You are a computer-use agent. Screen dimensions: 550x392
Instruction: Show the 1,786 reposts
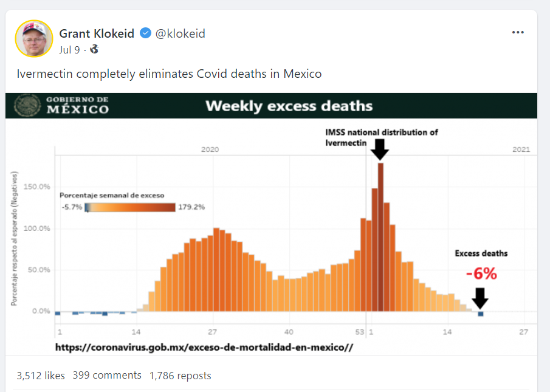click(x=180, y=376)
